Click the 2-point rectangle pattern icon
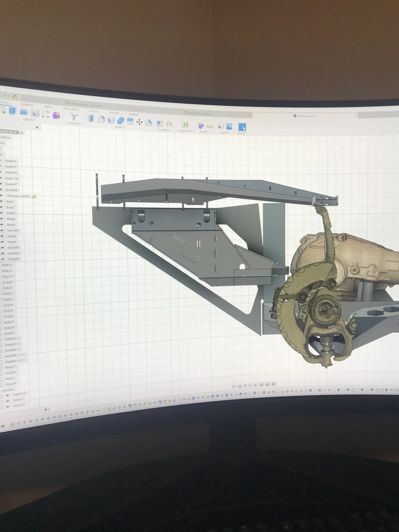The image size is (399, 532). tap(45, 114)
